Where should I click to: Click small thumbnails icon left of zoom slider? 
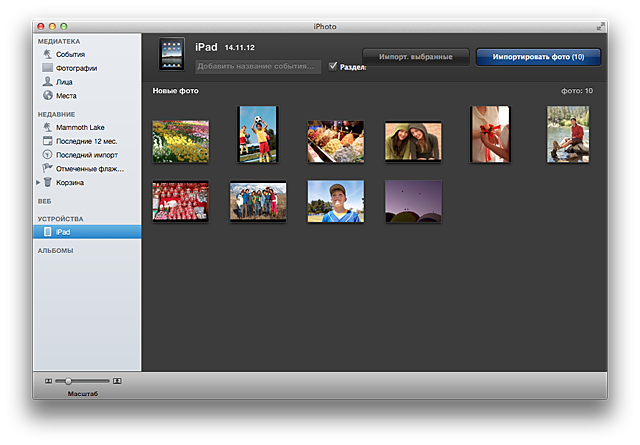(48, 381)
